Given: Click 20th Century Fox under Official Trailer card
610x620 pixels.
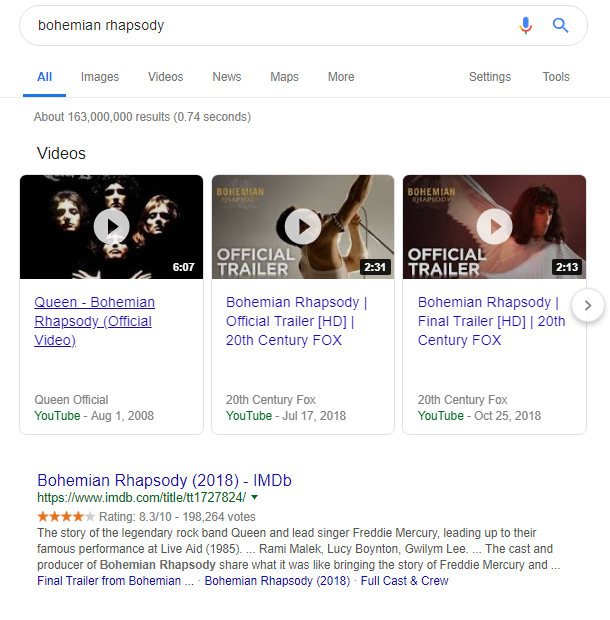Looking at the screenshot, I should tap(271, 400).
